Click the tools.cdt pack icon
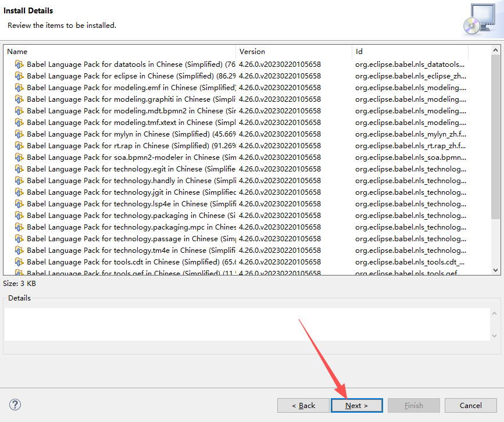The width and height of the screenshot is (504, 422). click(x=19, y=262)
